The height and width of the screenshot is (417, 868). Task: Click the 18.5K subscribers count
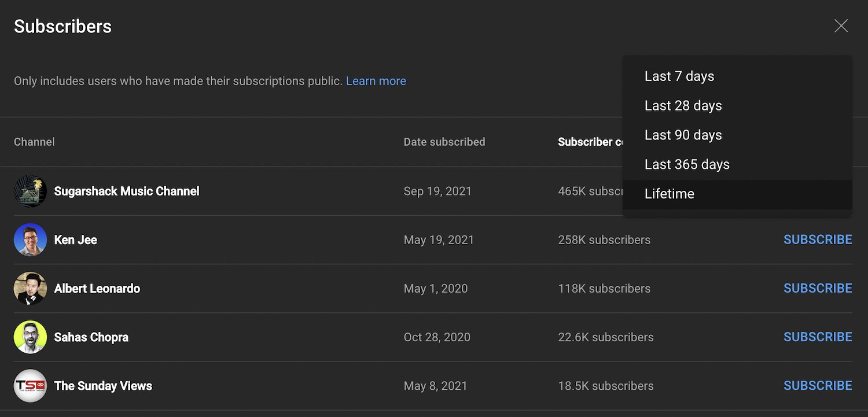click(606, 386)
